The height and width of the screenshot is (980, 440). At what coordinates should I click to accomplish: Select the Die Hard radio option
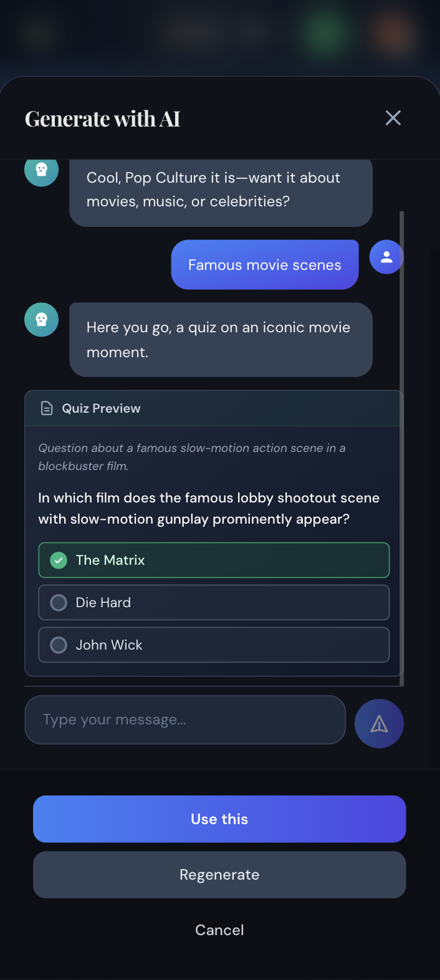(59, 603)
